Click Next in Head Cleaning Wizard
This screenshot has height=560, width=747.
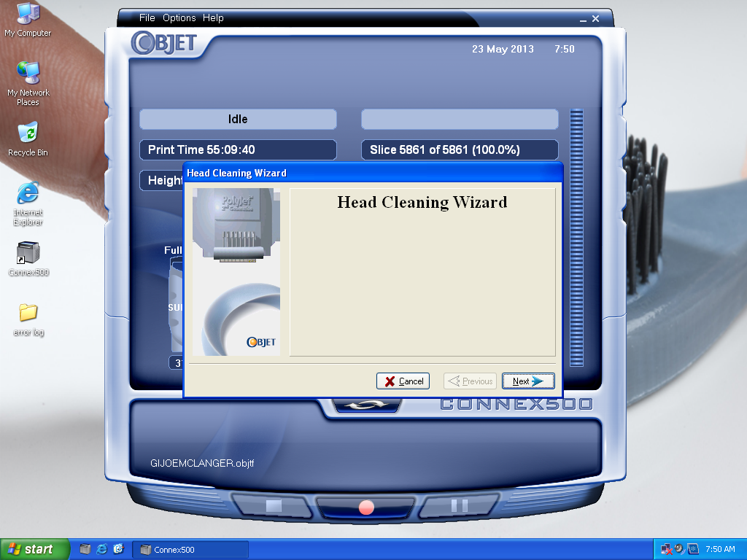point(528,381)
